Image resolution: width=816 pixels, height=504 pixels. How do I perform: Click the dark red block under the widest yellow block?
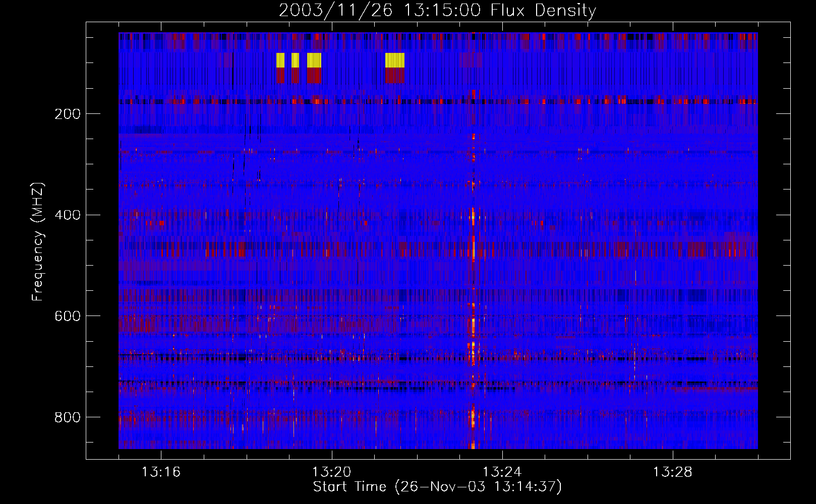(394, 76)
